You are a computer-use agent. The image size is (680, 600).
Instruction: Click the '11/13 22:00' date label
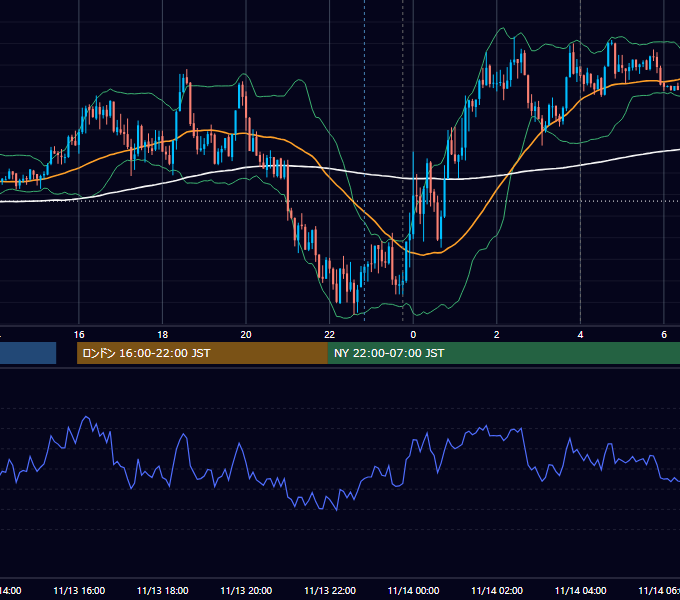point(330,591)
